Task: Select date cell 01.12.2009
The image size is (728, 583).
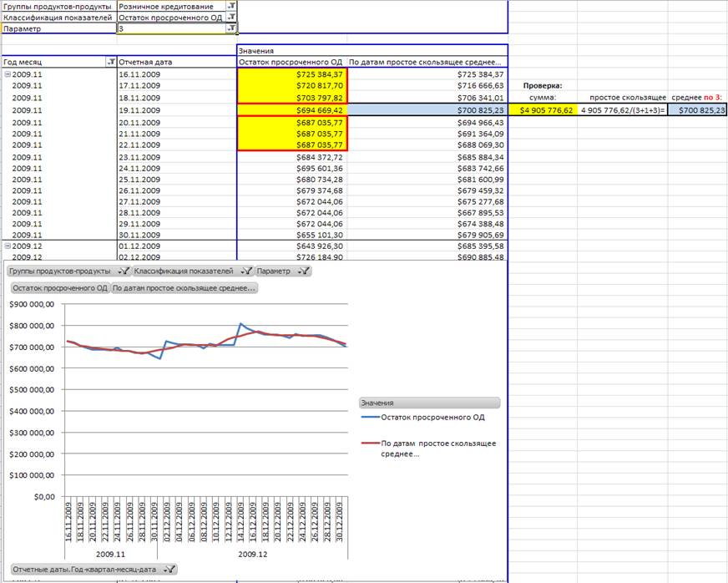Action: point(176,246)
